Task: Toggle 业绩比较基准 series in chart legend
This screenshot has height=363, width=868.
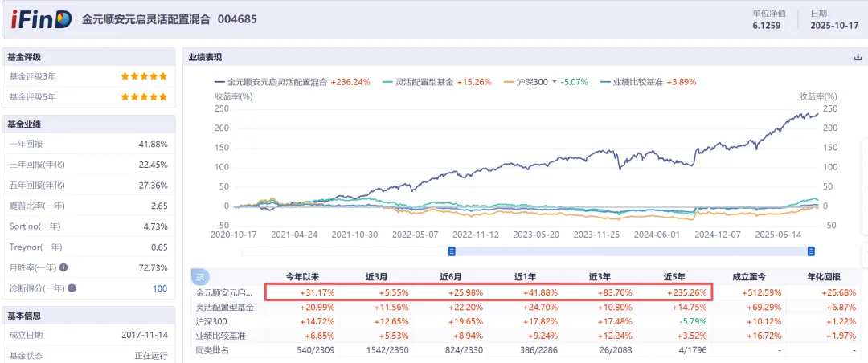Action: (x=640, y=82)
